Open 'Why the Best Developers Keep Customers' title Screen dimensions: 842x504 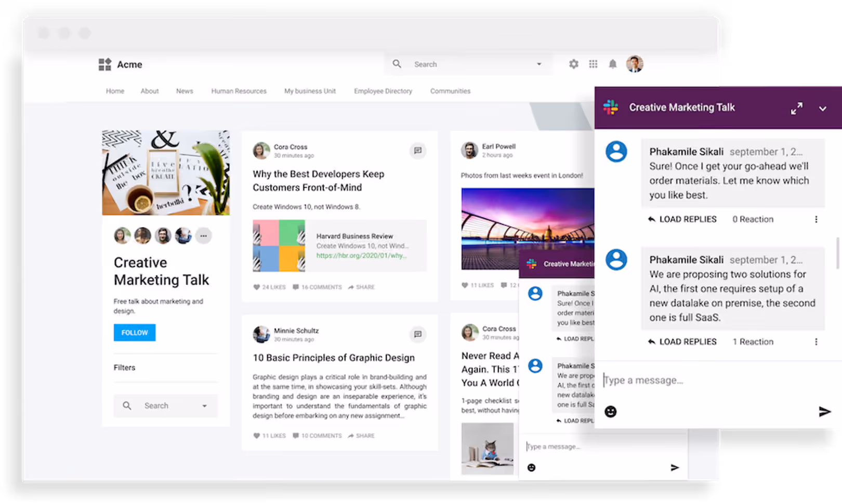319,181
